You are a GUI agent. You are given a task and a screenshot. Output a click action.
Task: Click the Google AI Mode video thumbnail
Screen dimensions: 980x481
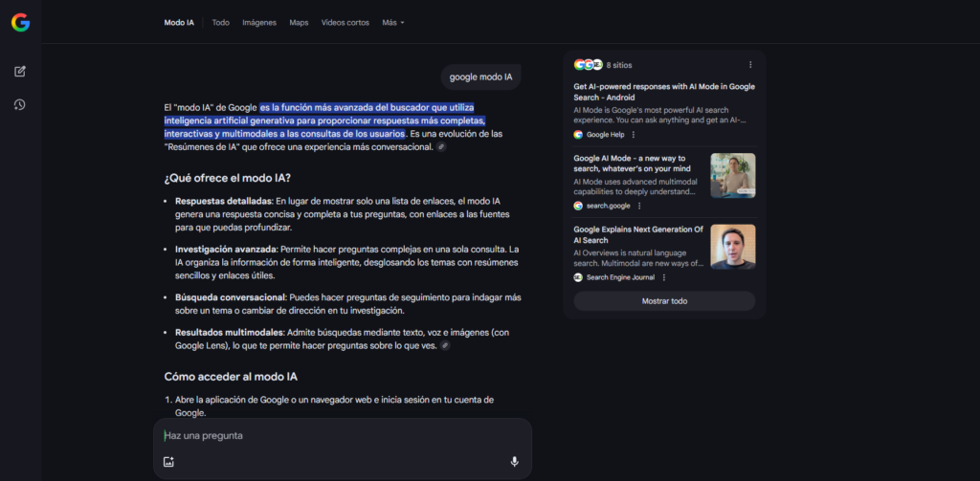tap(732, 175)
